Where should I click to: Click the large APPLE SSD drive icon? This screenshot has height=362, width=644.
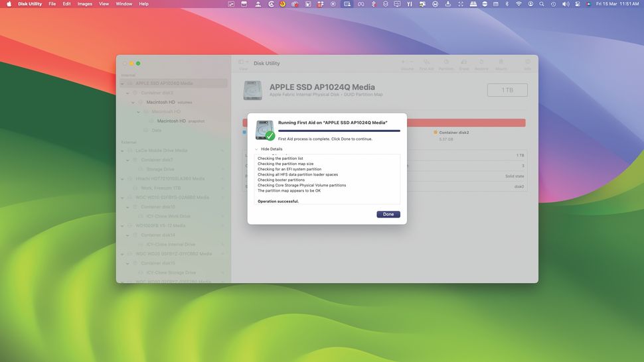pyautogui.click(x=252, y=90)
